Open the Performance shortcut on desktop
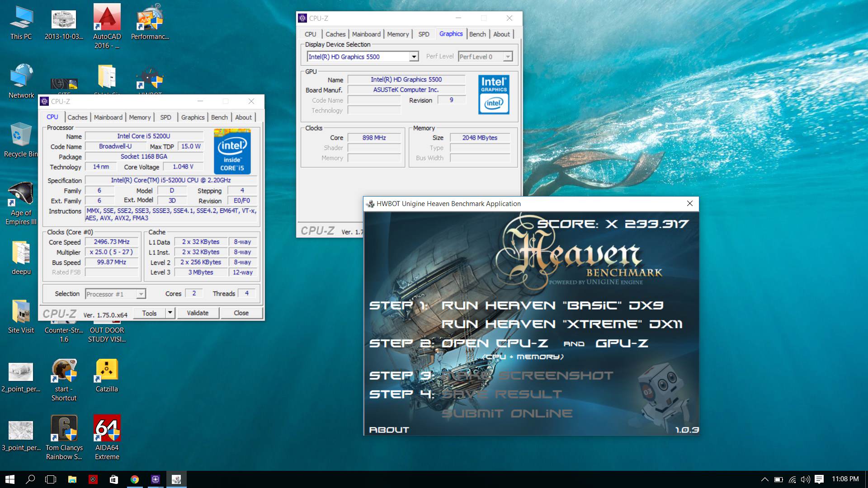Screen dimensions: 868x488 coord(150,23)
